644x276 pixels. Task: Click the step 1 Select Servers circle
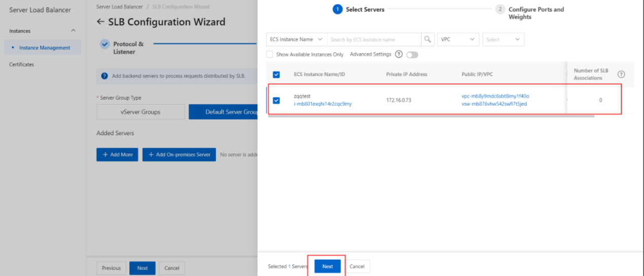pyautogui.click(x=337, y=9)
